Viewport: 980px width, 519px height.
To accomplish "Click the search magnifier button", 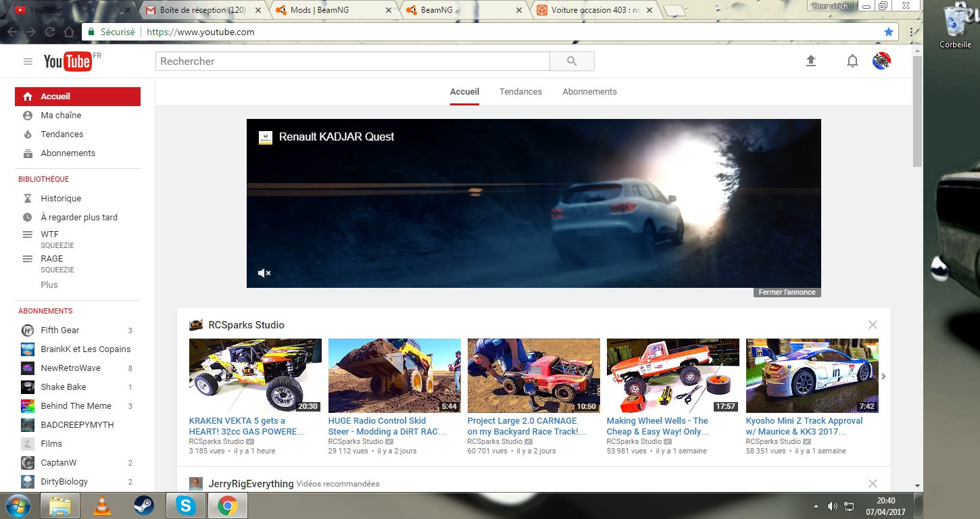I will (x=572, y=61).
